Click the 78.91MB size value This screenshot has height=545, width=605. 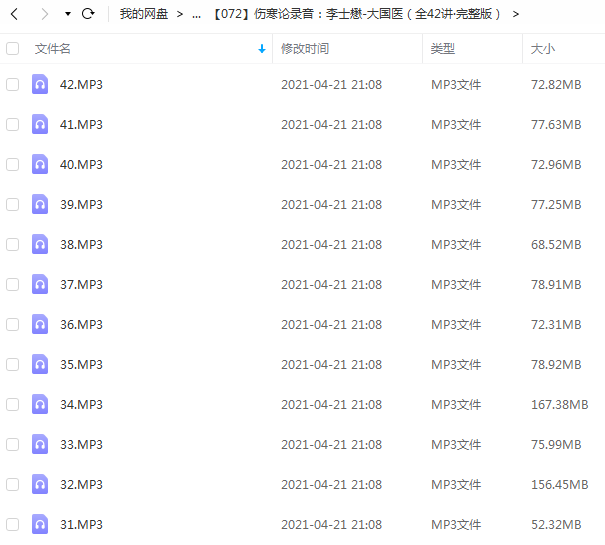556,284
